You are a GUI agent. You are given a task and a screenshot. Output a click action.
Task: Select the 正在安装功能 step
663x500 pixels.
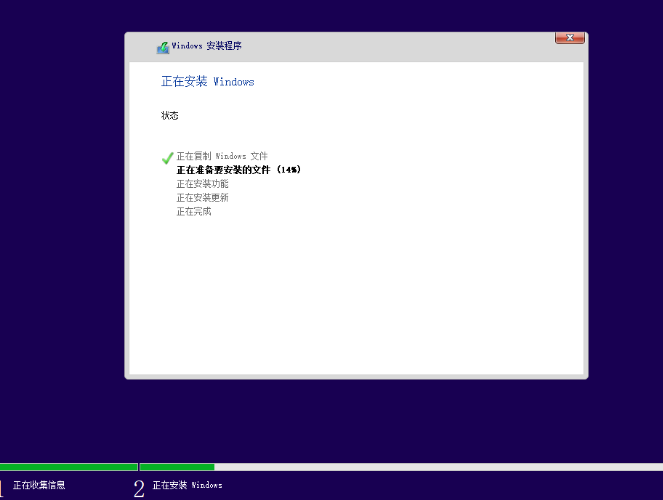(202, 184)
